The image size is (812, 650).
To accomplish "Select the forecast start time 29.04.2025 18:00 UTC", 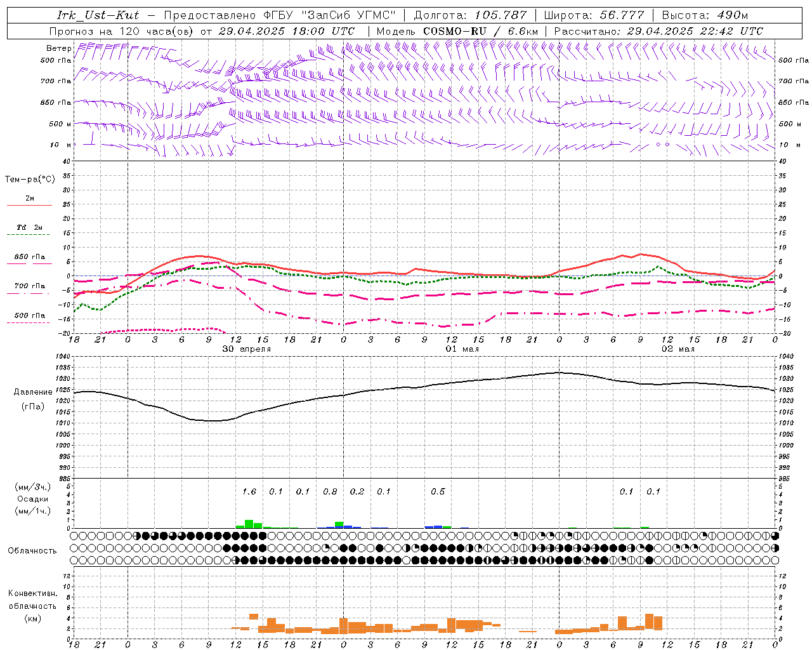I will point(287,31).
